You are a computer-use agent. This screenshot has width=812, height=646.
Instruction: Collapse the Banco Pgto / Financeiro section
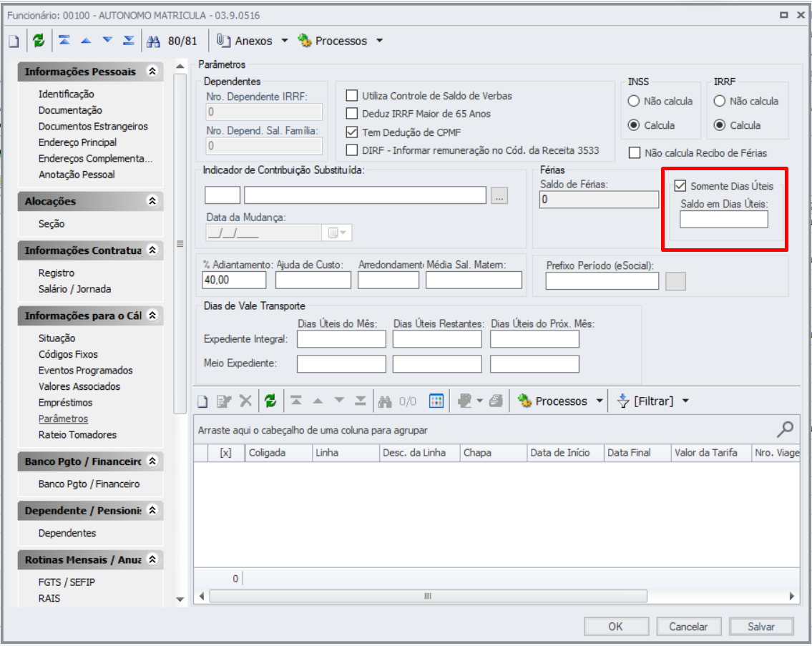(x=152, y=461)
